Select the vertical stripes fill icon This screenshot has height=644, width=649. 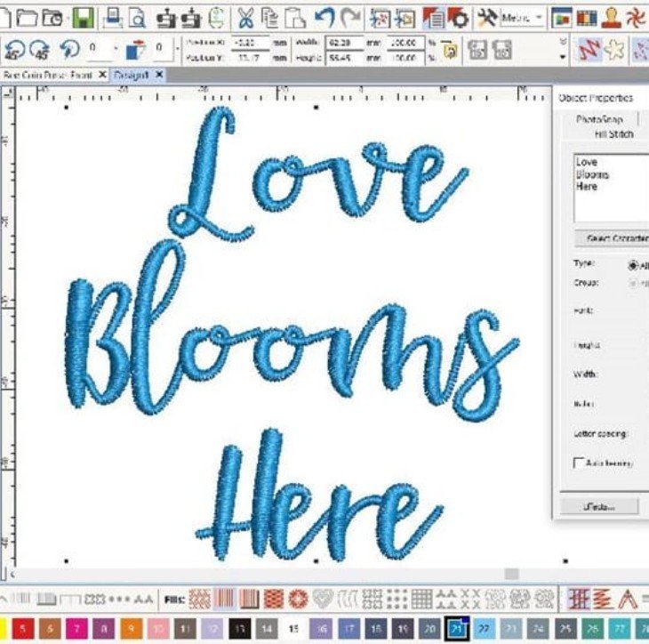[225, 599]
